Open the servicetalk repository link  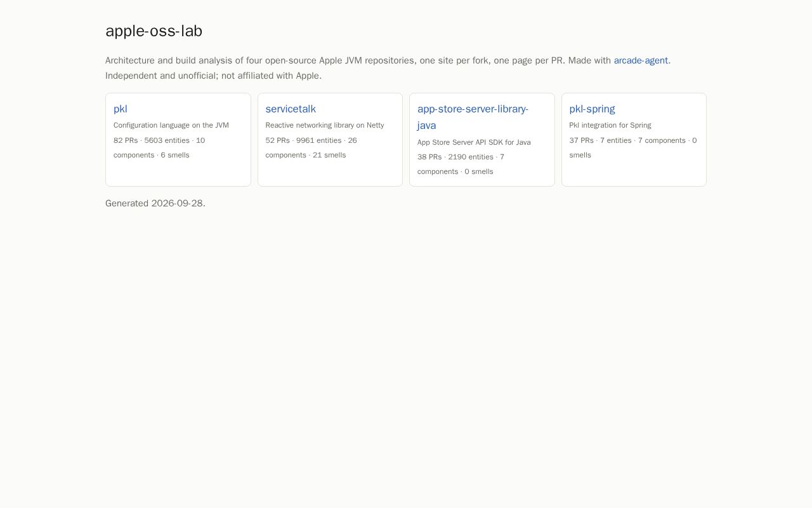[x=291, y=109]
